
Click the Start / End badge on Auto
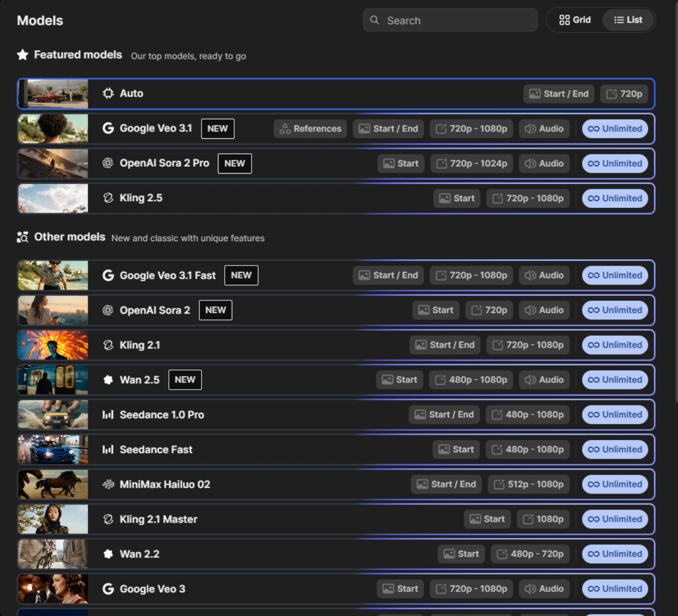click(x=559, y=93)
